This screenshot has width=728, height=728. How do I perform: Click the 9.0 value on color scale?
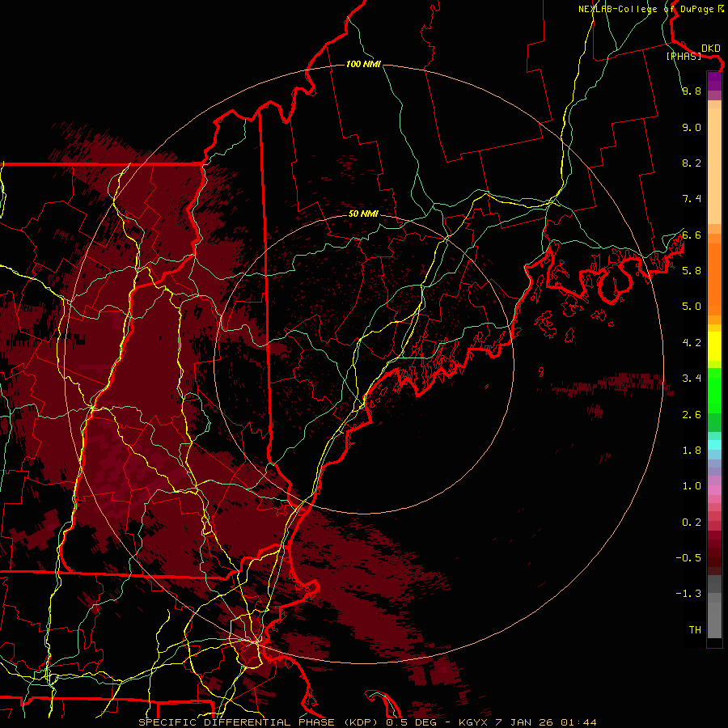click(x=692, y=127)
